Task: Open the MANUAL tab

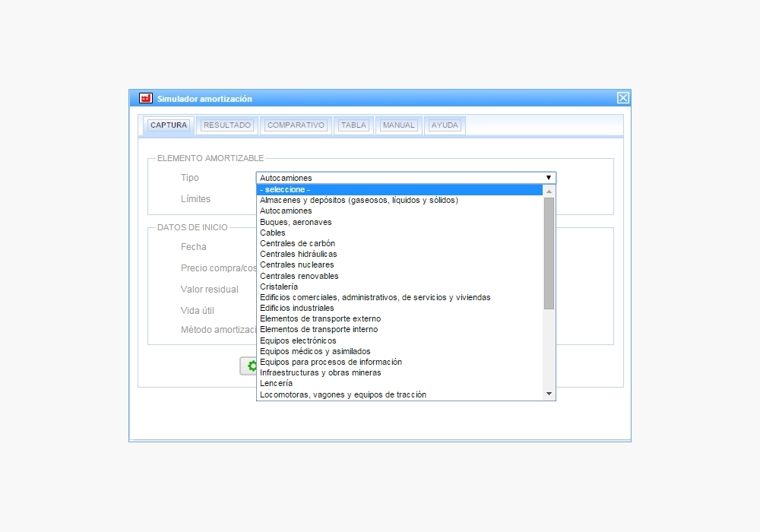Action: coord(398,125)
